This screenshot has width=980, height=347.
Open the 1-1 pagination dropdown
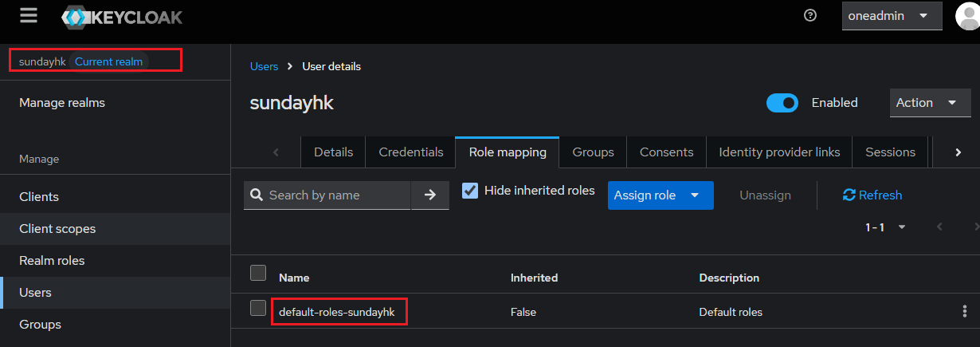tap(886, 227)
